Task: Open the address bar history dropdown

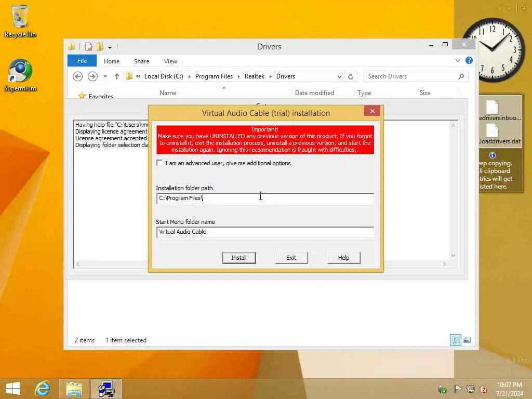Action: click(x=339, y=77)
